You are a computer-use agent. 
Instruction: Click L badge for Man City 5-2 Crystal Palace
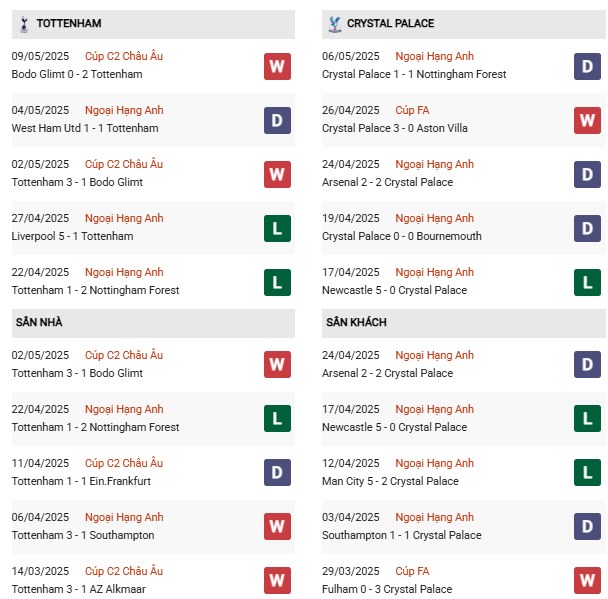tap(587, 473)
